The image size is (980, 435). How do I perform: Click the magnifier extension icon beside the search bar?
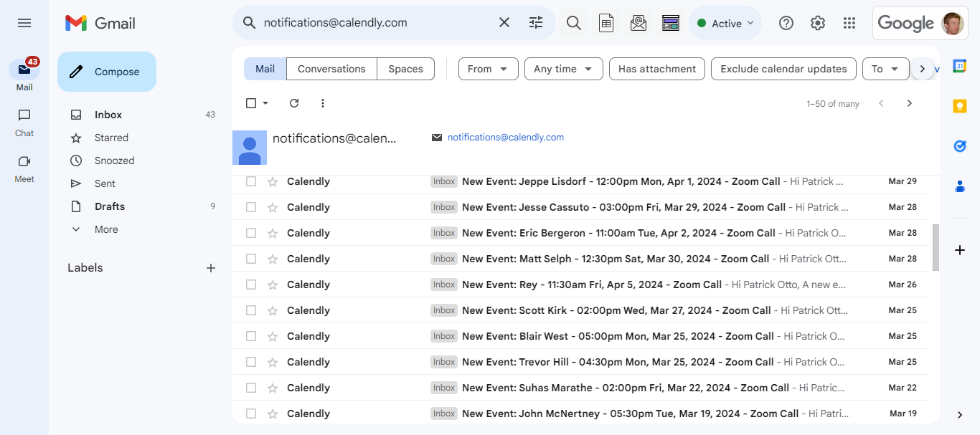(574, 23)
